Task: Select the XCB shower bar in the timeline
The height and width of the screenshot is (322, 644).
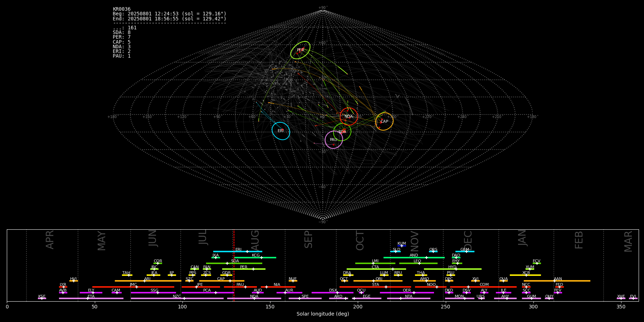Action: 525,275
